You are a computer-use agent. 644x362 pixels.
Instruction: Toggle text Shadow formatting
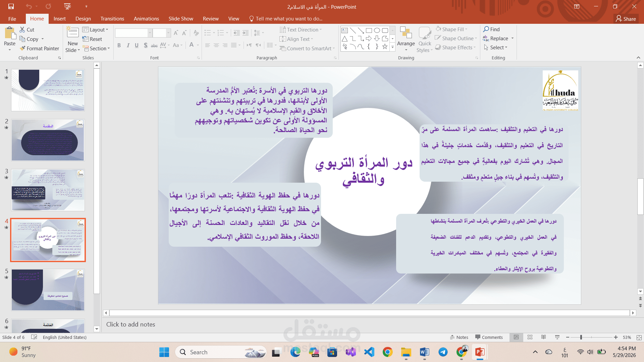coord(145,45)
